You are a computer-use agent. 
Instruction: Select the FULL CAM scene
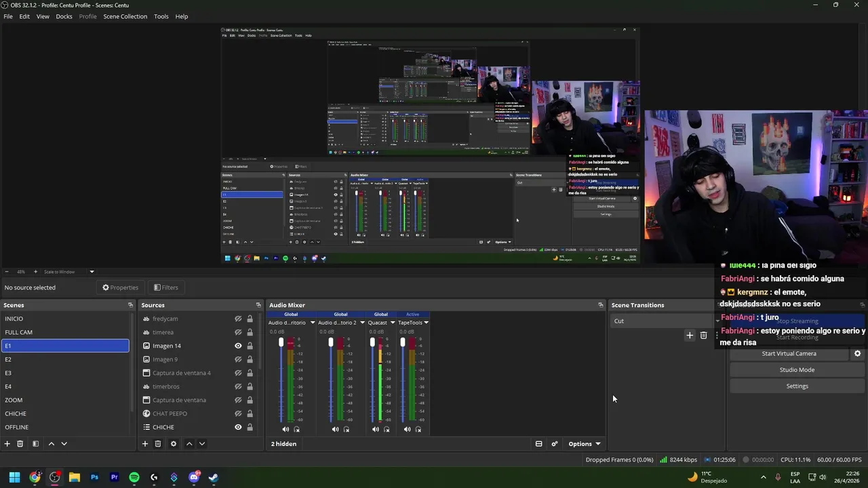click(x=65, y=332)
